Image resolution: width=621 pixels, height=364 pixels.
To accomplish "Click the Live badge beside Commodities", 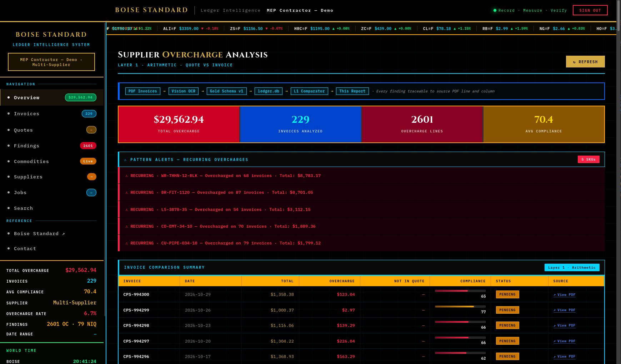I will 88,161.
